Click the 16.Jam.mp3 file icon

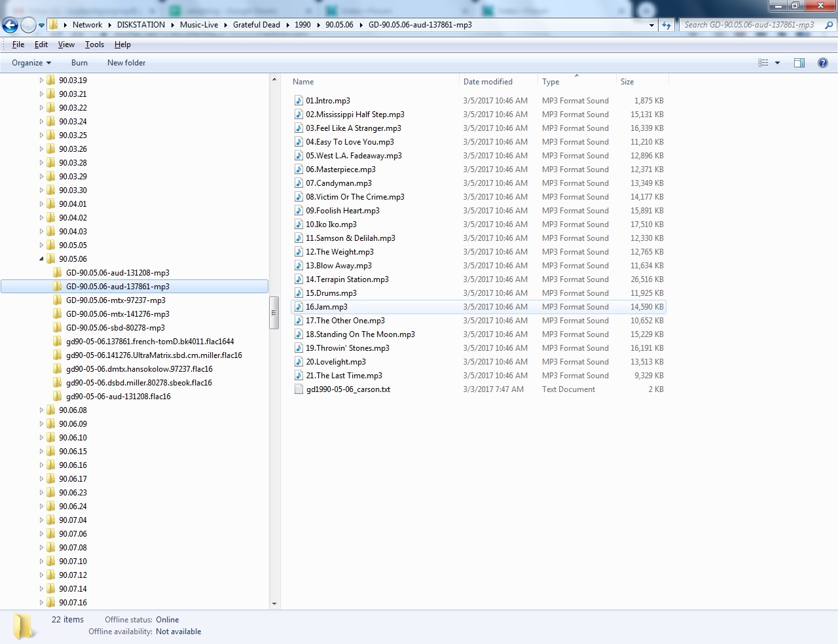point(299,307)
